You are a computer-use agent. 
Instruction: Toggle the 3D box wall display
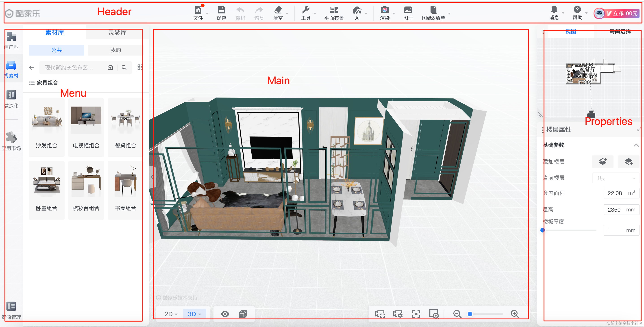(243, 314)
